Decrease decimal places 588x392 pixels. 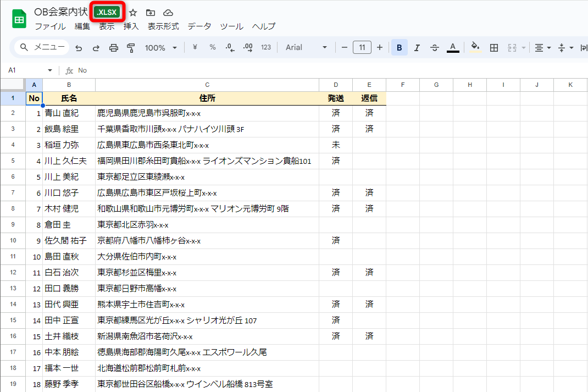pyautogui.click(x=230, y=47)
